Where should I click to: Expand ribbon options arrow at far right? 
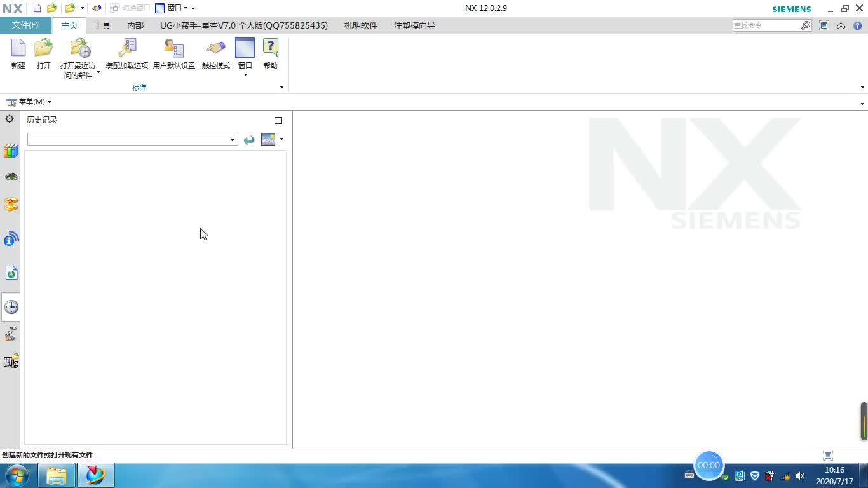tap(862, 88)
